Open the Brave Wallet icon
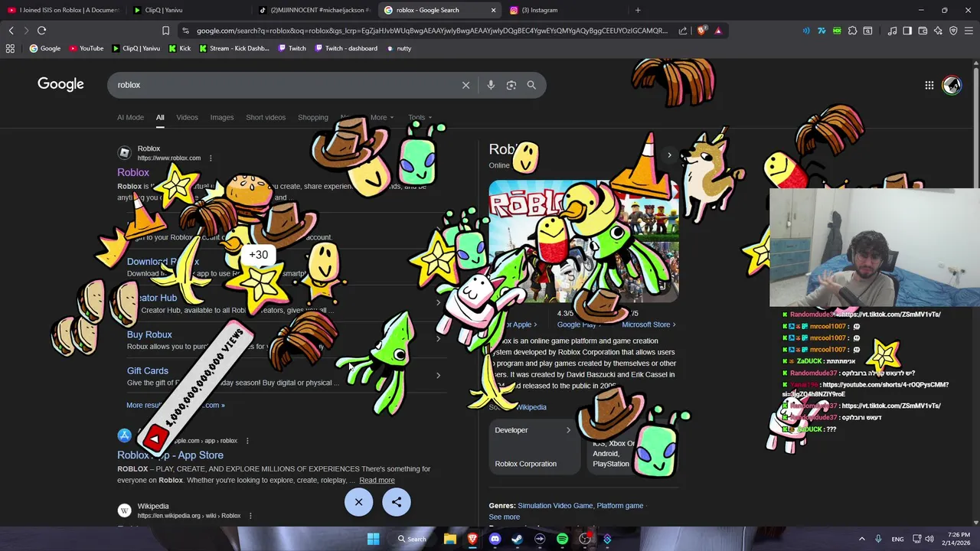The image size is (980, 551). (x=923, y=31)
